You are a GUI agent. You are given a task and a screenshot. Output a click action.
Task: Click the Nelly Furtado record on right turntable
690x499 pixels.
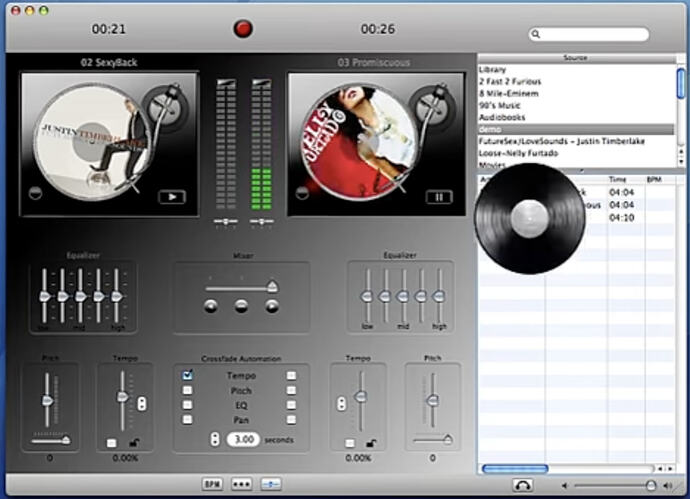(359, 141)
